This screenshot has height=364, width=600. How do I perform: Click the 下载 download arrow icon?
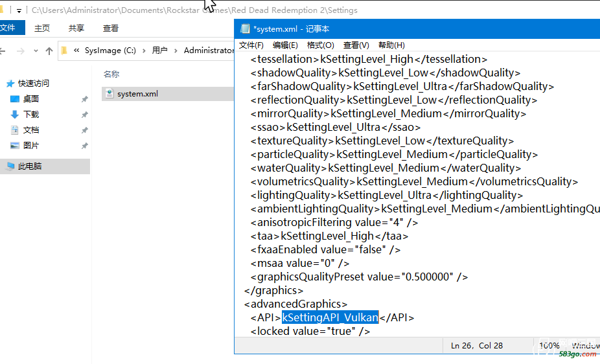pos(14,115)
